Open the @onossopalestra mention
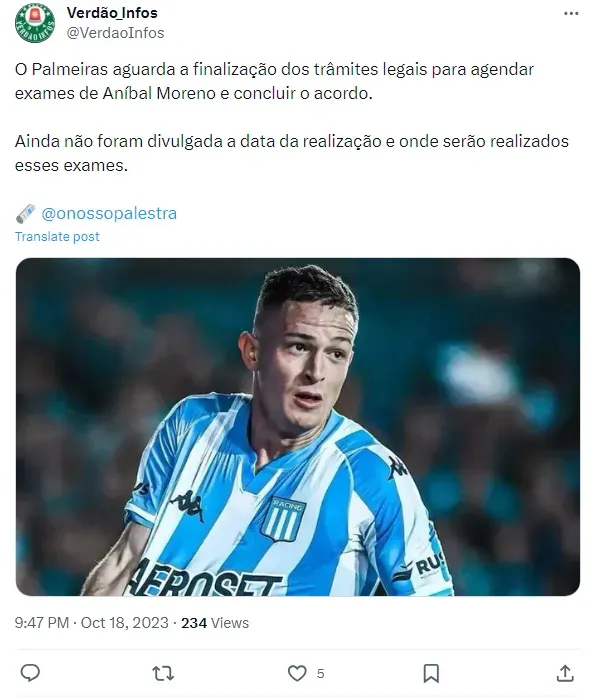 (x=109, y=214)
